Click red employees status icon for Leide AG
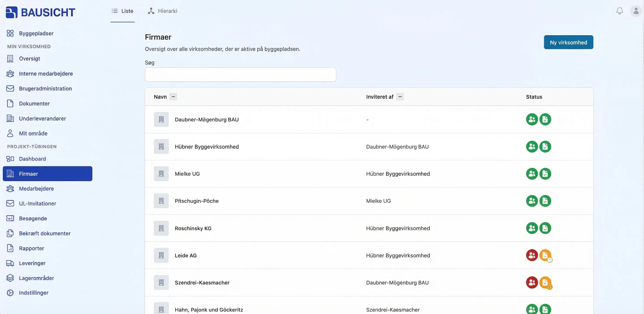This screenshot has height=314, width=644. point(532,255)
